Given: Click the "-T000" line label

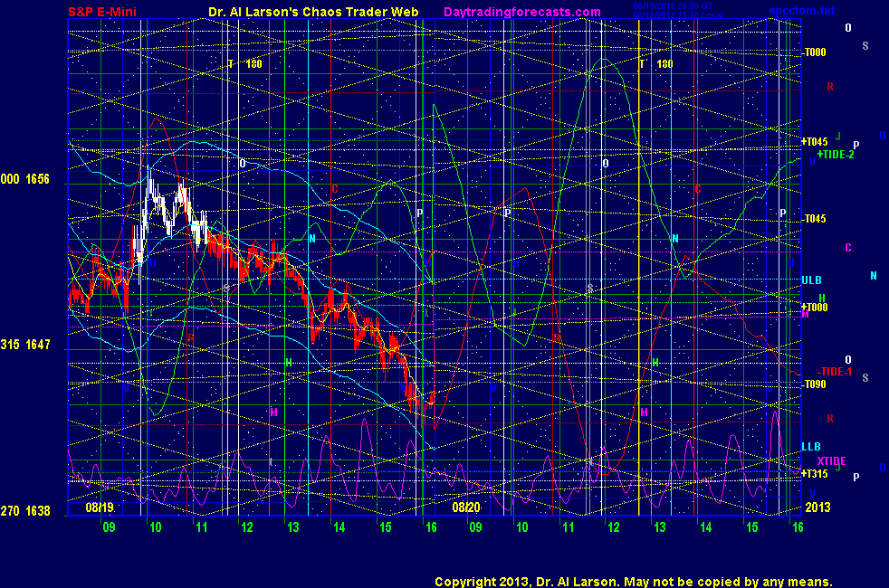Looking at the screenshot, I should click(x=815, y=52).
